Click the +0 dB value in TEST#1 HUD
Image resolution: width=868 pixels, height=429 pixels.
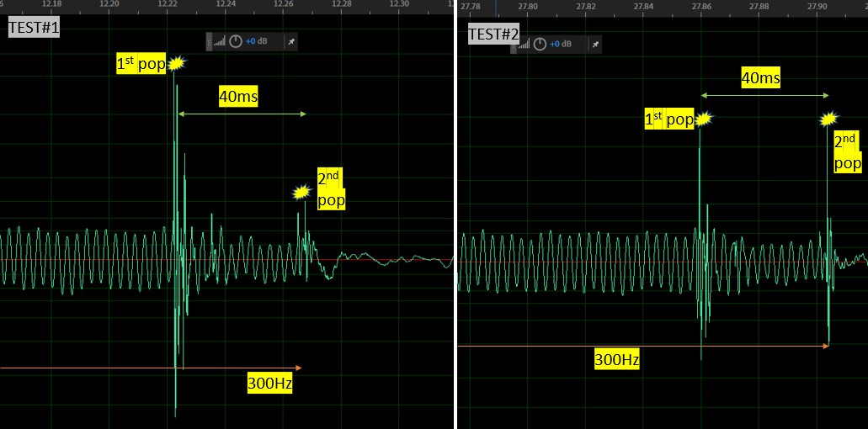257,41
